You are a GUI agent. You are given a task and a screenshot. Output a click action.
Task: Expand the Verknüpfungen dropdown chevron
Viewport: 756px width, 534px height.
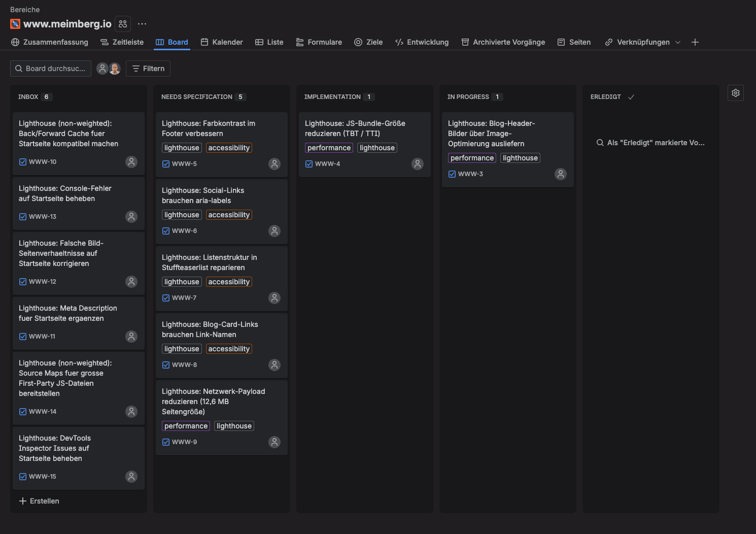tap(678, 42)
